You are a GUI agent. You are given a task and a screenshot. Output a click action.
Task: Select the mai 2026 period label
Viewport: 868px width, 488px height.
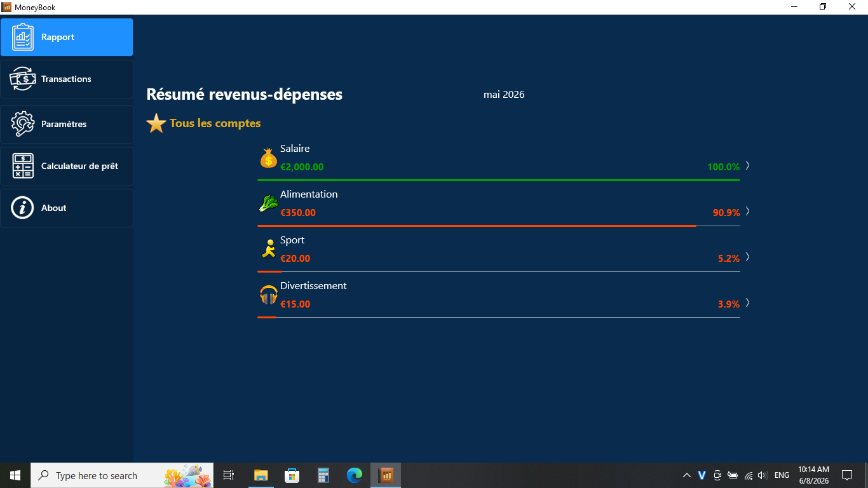504,95
